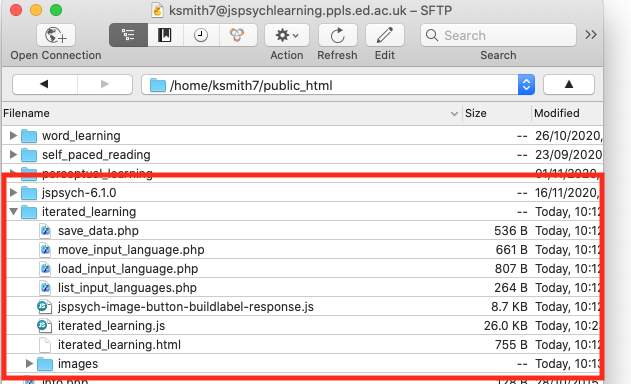Screen dimensions: 631x384
Task: Go forward to the next folder
Action: pyautogui.click(x=105, y=84)
